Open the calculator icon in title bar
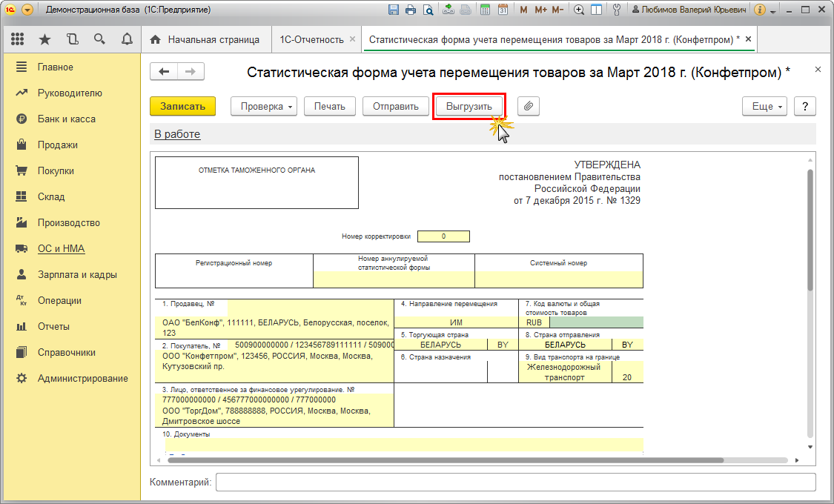Screen dimensions: 834x504 pos(485,10)
